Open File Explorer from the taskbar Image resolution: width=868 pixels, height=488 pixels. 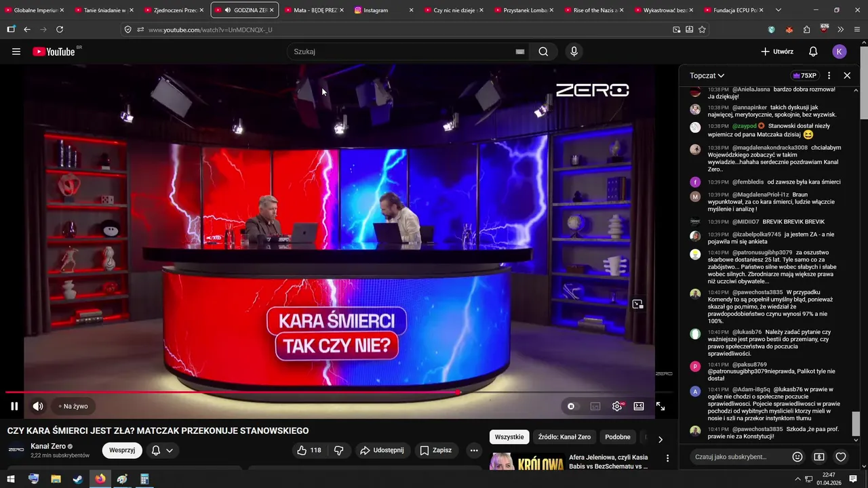pos(56,479)
